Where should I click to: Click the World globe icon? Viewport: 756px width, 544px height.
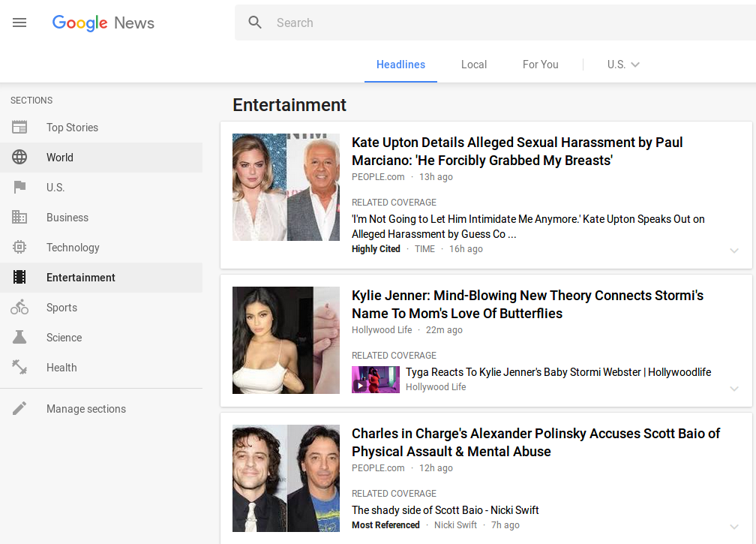19,158
